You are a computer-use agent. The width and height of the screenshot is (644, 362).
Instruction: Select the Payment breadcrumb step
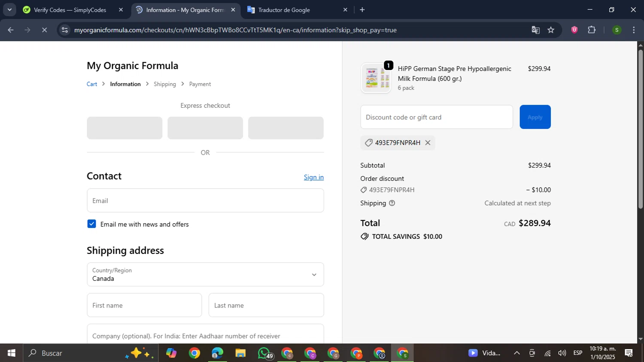pyautogui.click(x=200, y=84)
